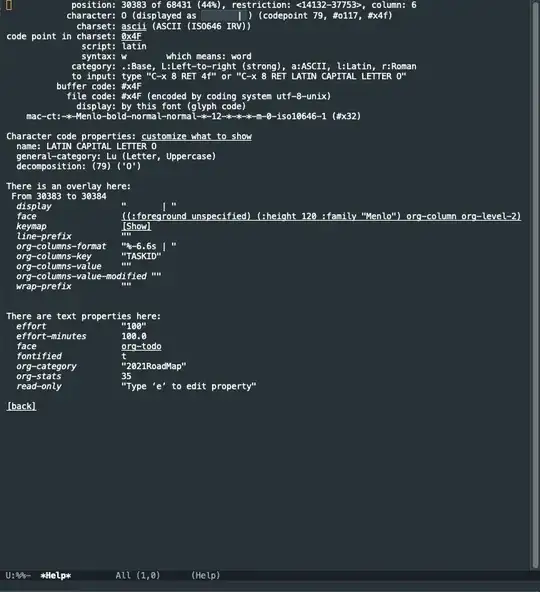Click the effort-minutes value 100.0

pos(134,336)
